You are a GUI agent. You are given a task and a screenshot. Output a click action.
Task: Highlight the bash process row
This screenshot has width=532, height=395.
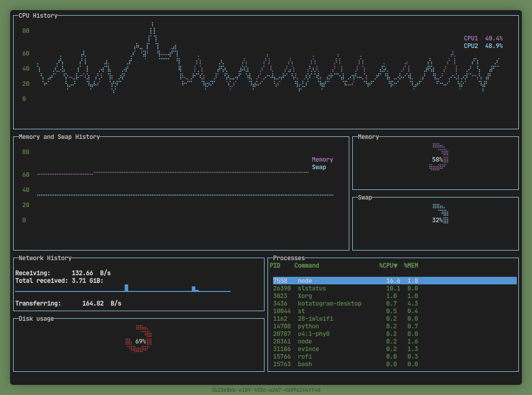pyautogui.click(x=304, y=364)
